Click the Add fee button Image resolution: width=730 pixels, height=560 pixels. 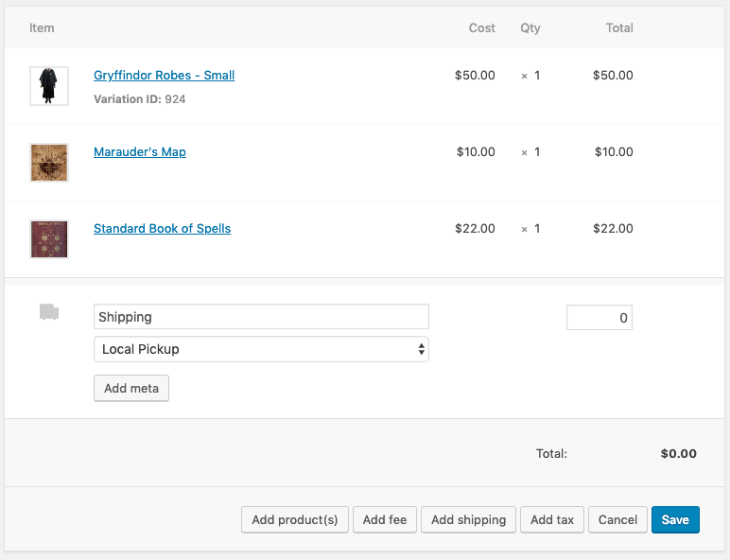click(x=385, y=520)
